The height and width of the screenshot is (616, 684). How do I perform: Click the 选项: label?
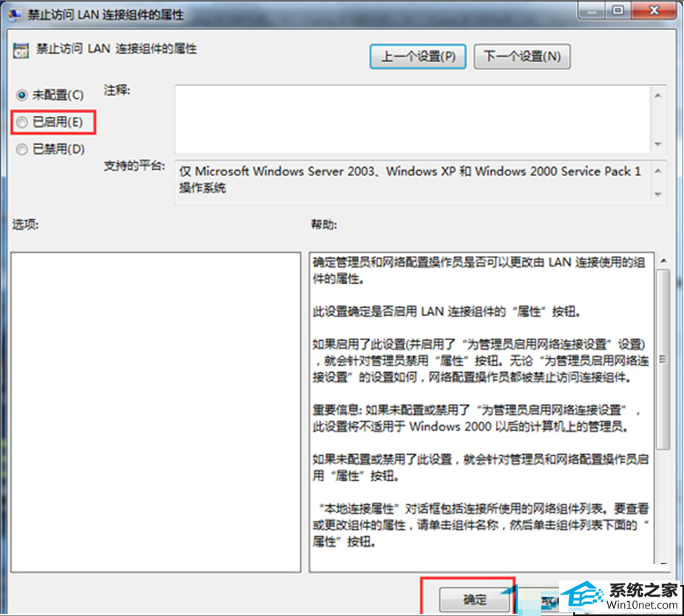25,225
